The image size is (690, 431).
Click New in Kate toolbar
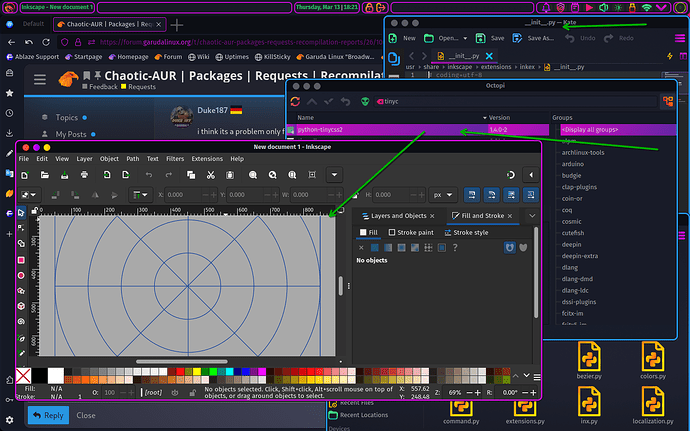click(x=402, y=38)
